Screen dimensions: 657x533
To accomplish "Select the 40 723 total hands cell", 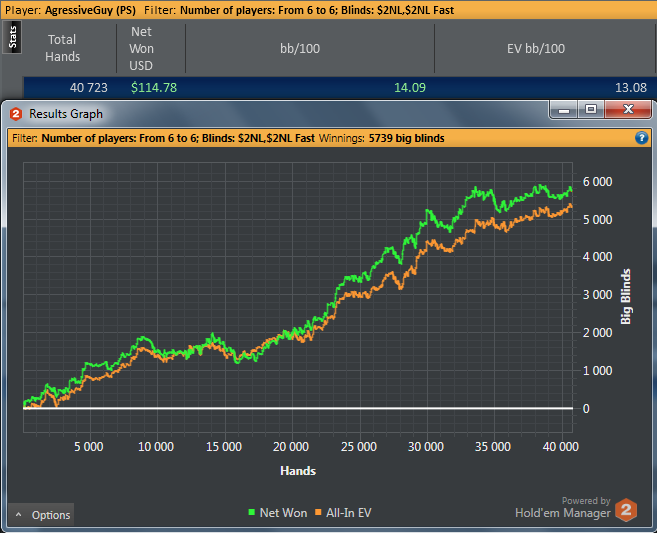I will click(88, 88).
